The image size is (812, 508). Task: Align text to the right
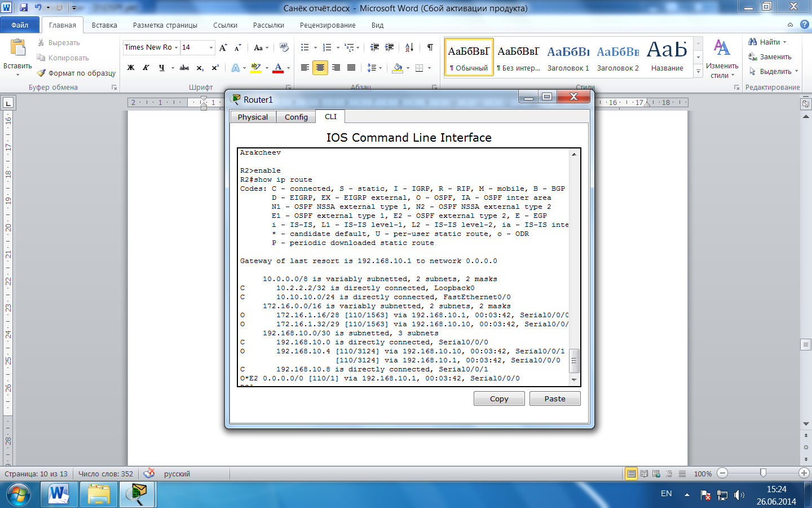(336, 68)
